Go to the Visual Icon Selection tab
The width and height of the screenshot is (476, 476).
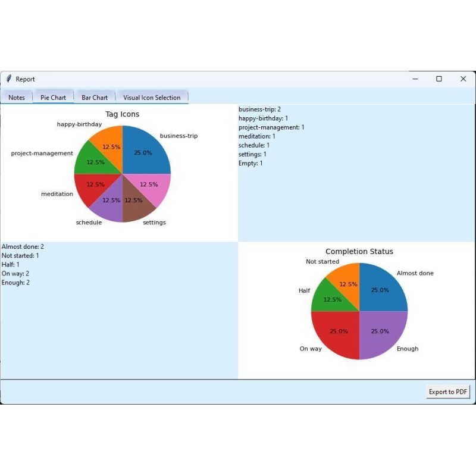point(152,98)
